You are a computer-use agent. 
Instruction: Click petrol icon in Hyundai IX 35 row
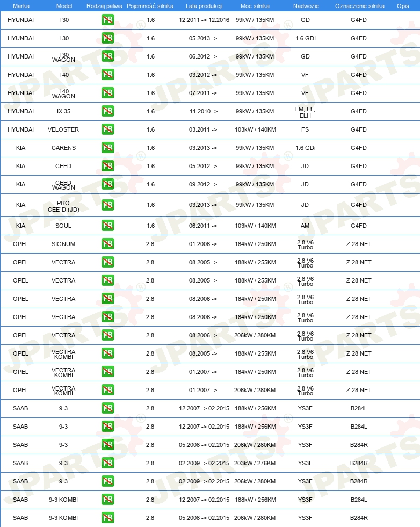click(108, 111)
